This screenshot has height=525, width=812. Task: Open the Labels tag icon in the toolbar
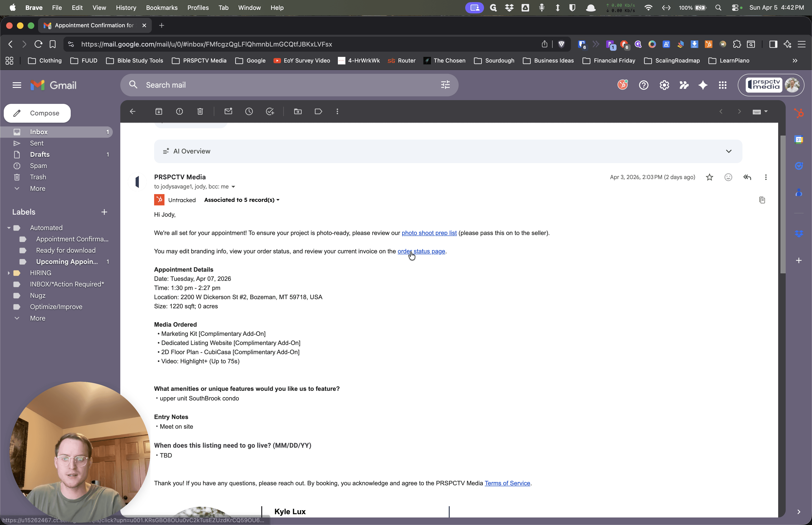pos(318,111)
